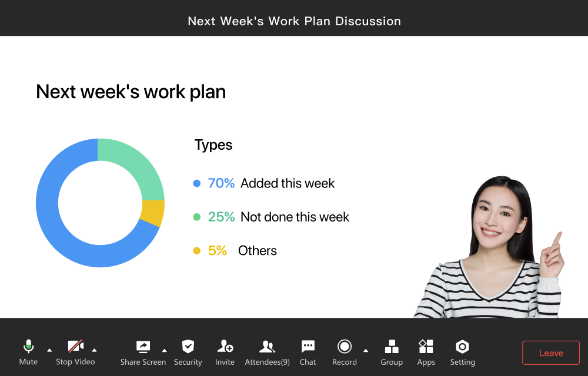Start recording the meeting
Image resolution: width=588 pixels, height=376 pixels.
click(344, 352)
